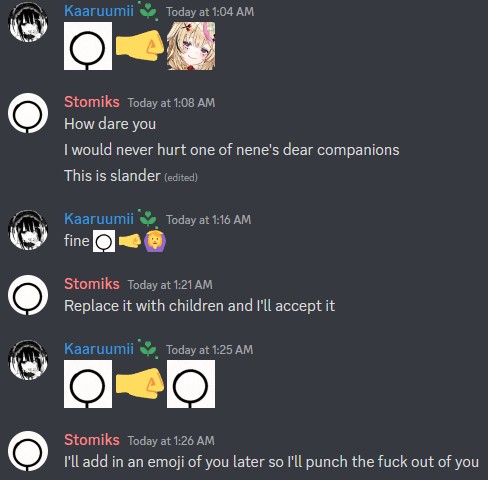Click Stomiks' avatar on the 1:08 AM message
488x480 pixels.
(x=28, y=113)
